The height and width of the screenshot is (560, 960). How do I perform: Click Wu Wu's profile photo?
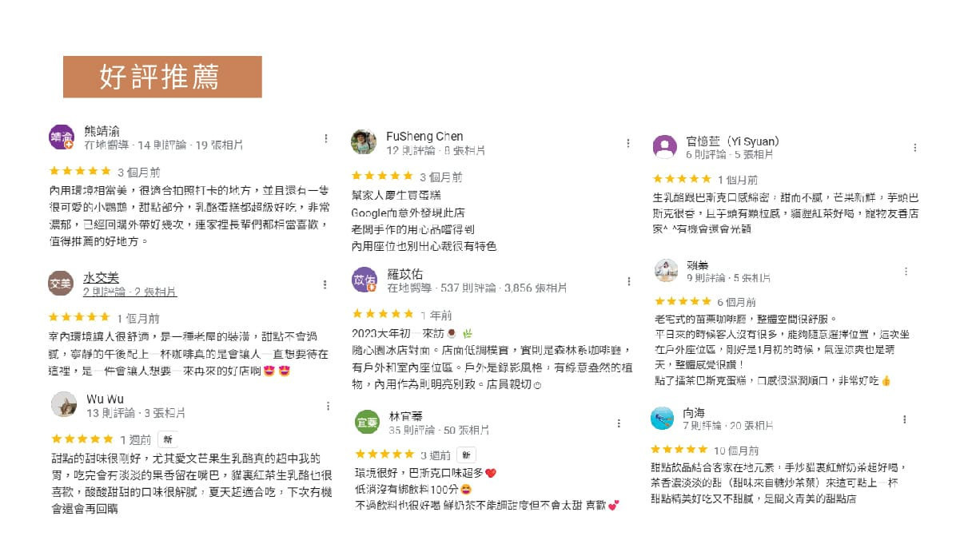point(64,404)
